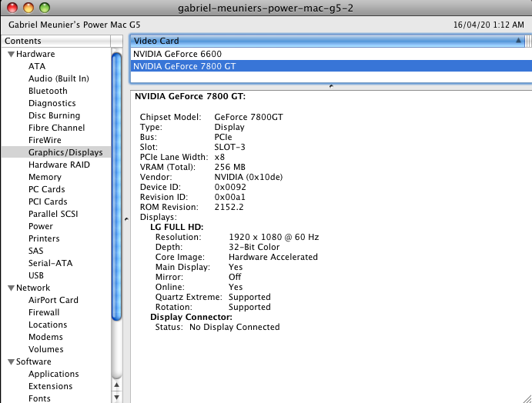Click the sidebar scroll down arrow

point(117,397)
